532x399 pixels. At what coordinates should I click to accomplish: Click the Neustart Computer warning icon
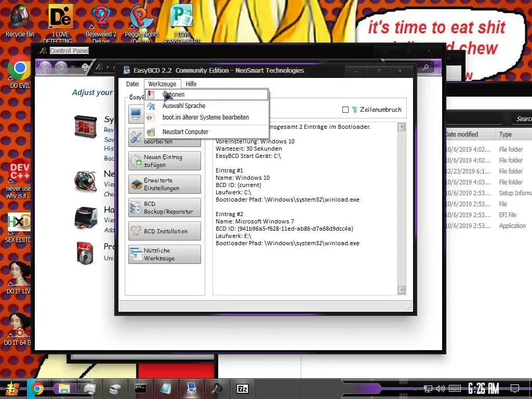coord(151,131)
